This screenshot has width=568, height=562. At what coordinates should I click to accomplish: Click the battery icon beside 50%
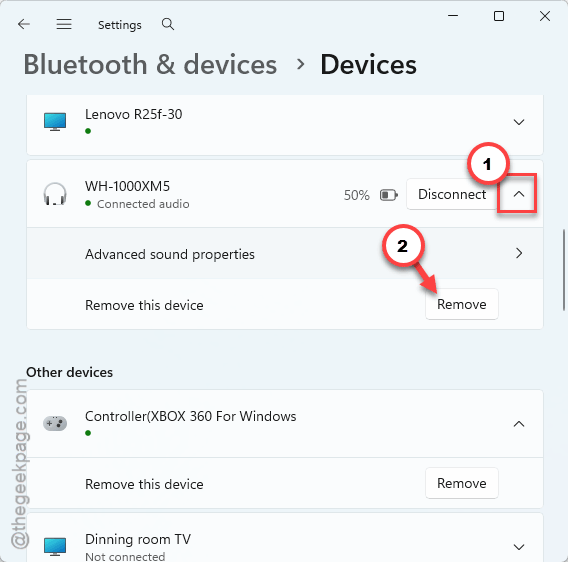(389, 195)
